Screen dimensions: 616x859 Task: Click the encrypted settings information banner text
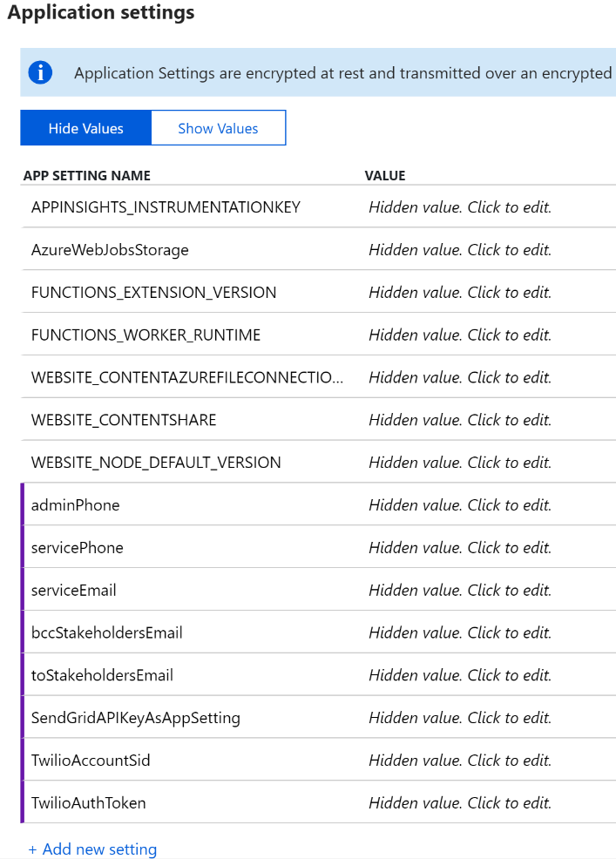tap(342, 73)
